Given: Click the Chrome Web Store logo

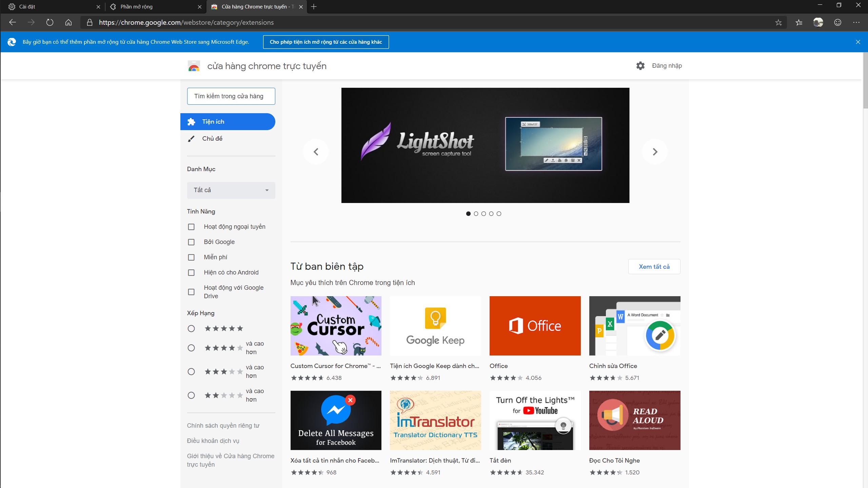Looking at the screenshot, I should coord(194,66).
